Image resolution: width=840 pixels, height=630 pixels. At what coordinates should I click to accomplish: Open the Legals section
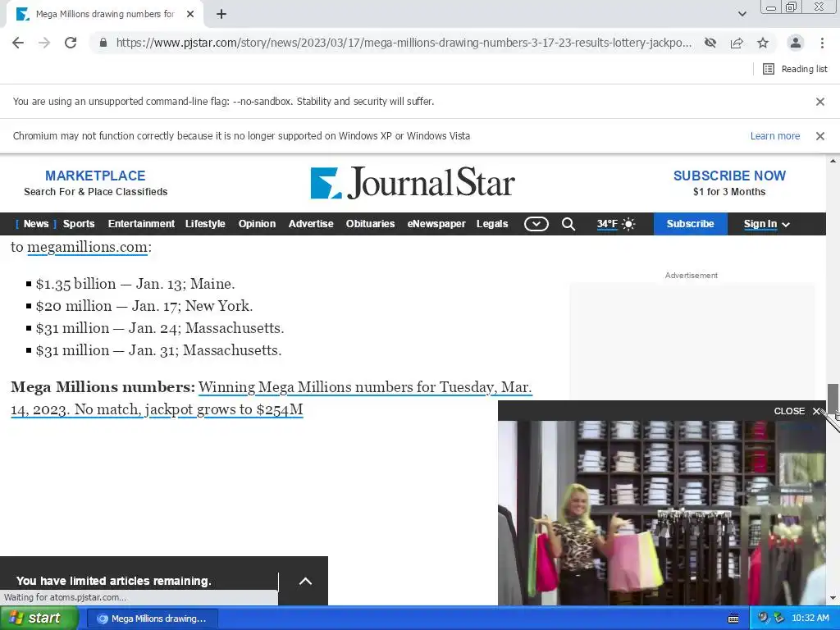pyautogui.click(x=492, y=224)
